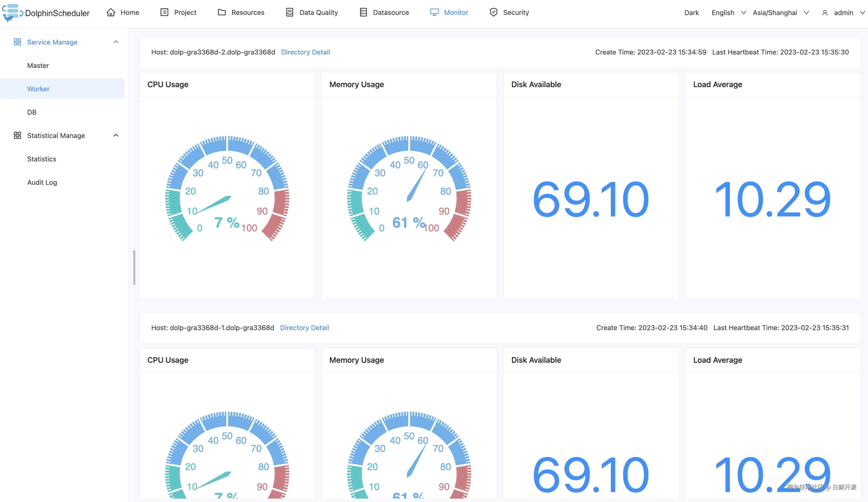
Task: Switch theme using the Dark toggle
Action: pos(691,13)
